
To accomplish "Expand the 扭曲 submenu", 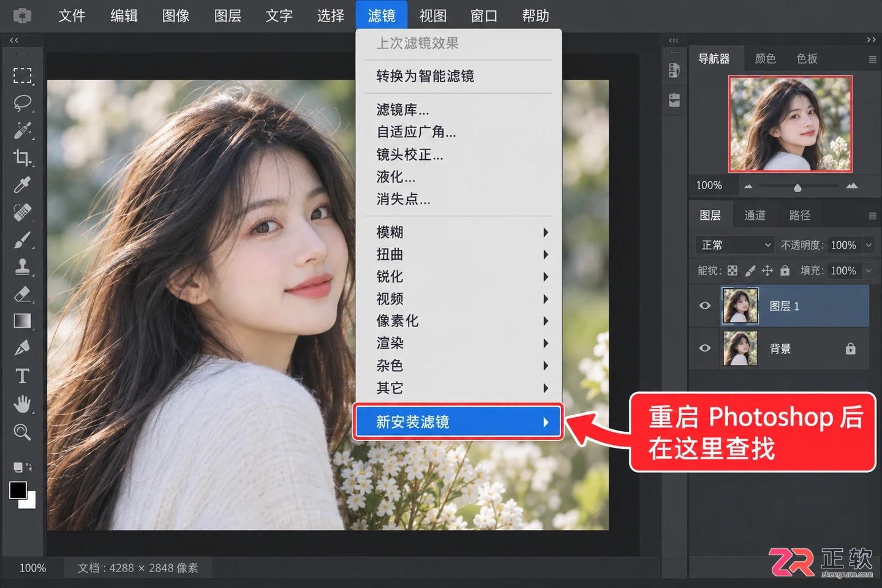I will tap(458, 254).
